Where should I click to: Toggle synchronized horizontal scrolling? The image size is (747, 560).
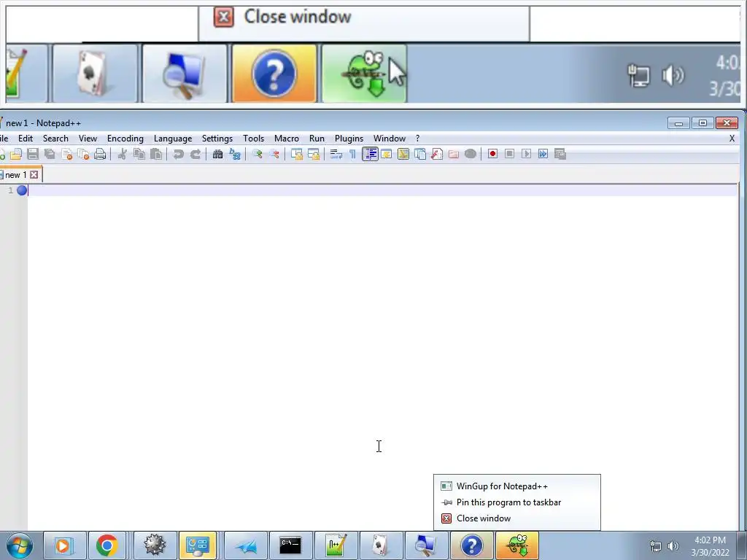(314, 154)
